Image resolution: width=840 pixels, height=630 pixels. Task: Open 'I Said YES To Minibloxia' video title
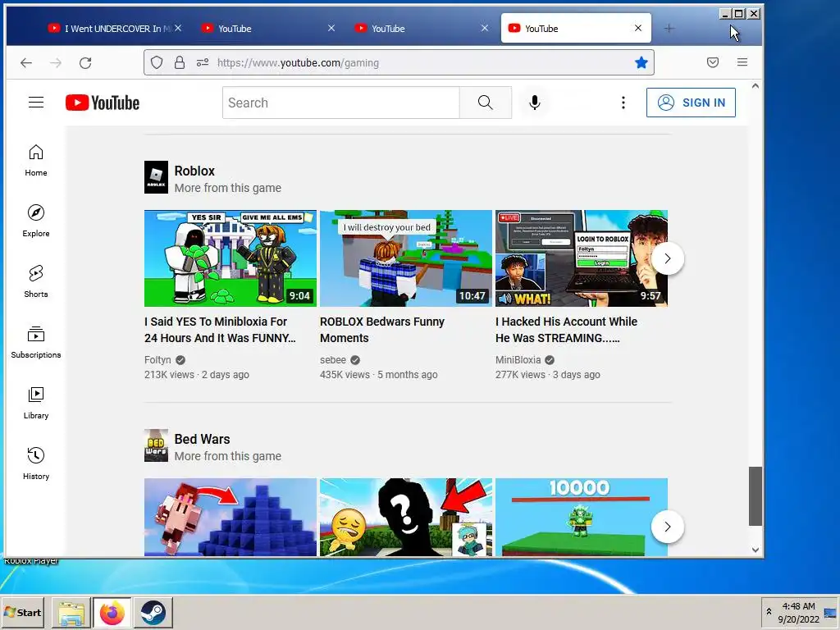[220, 330]
